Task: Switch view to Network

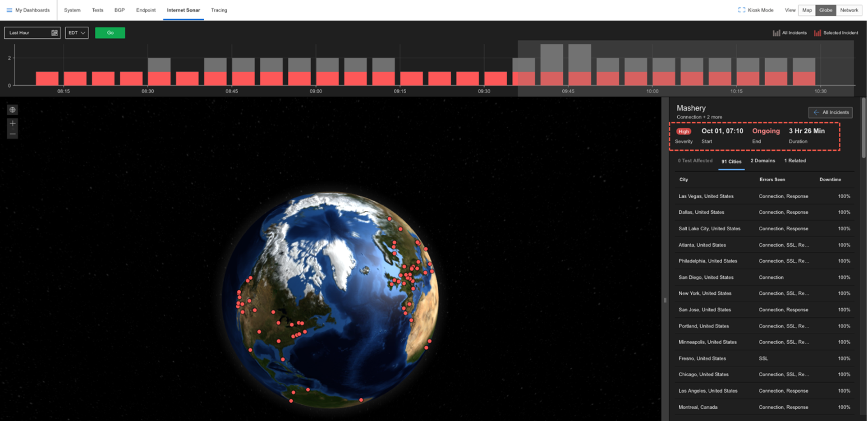Action: (849, 10)
